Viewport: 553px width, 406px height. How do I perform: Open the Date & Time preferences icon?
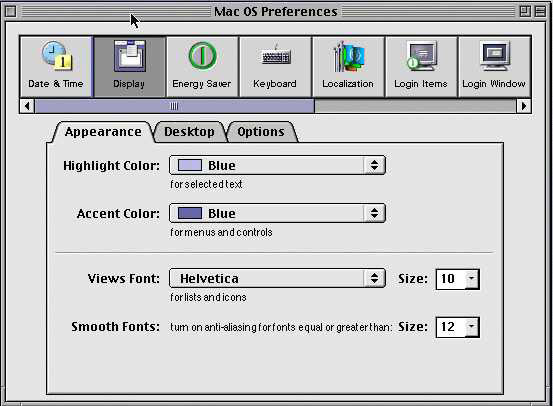[56, 66]
